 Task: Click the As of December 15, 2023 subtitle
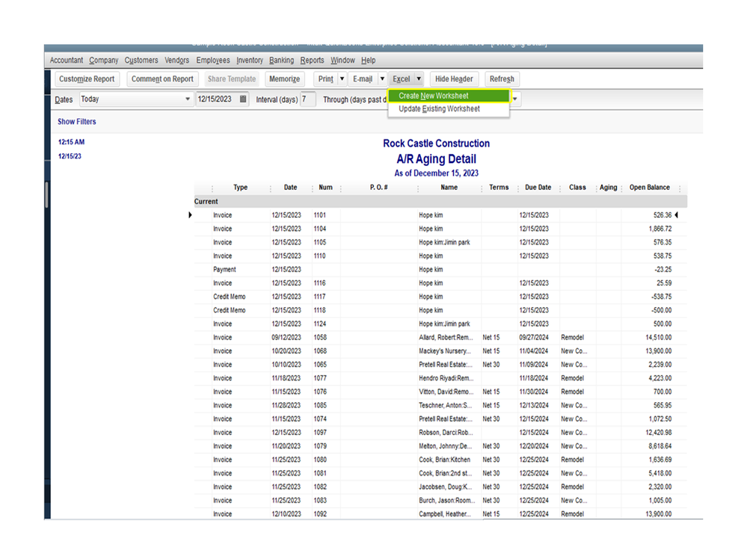[x=437, y=173]
